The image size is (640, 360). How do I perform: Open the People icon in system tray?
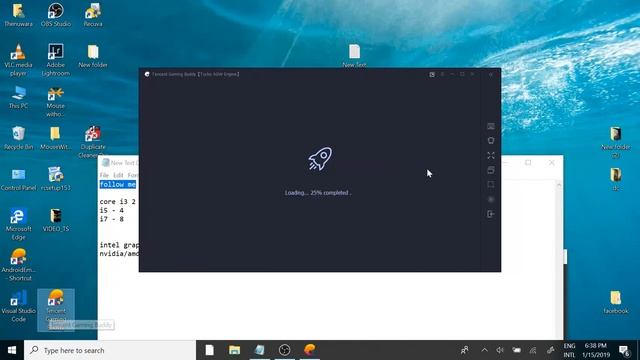coord(464,350)
